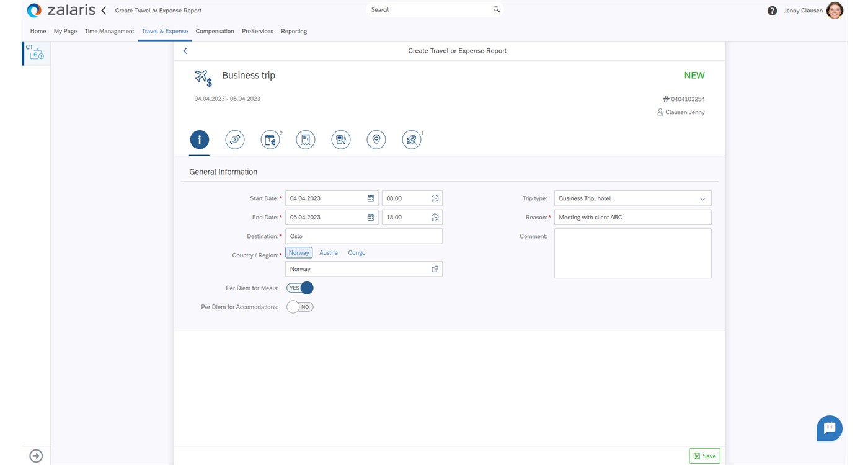This screenshot has width=868, height=465.
Task: Open Country / Region value help
Action: (x=435, y=269)
